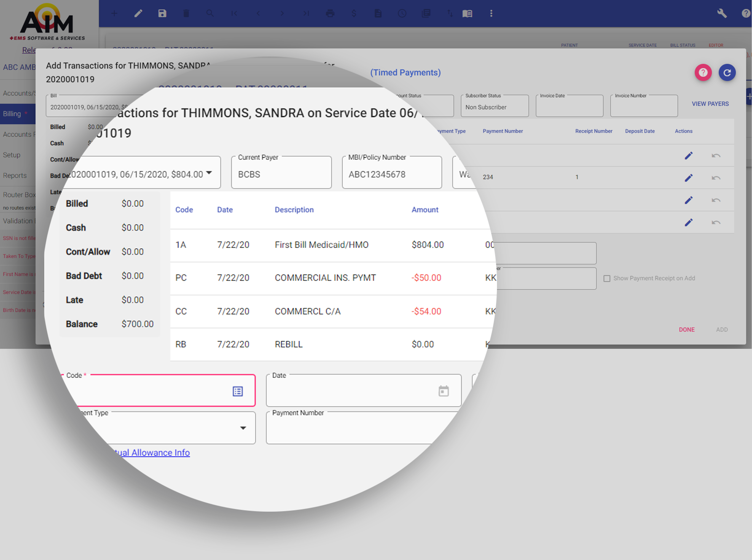Click the delete trash toolbar icon

186,13
